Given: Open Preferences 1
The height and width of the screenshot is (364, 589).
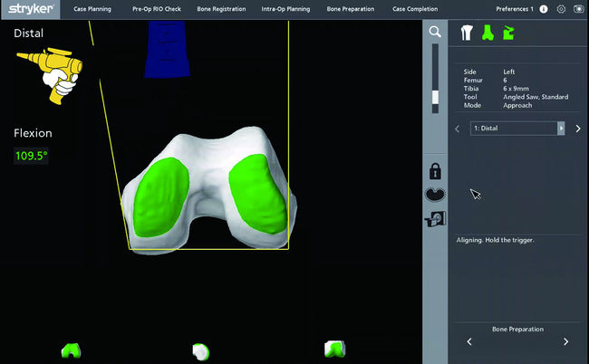Looking at the screenshot, I should [515, 9].
